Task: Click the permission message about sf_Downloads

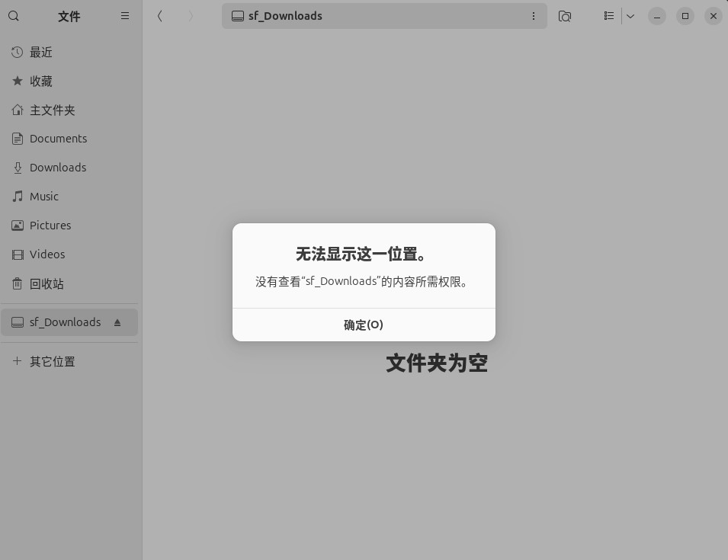Action: coord(361,282)
